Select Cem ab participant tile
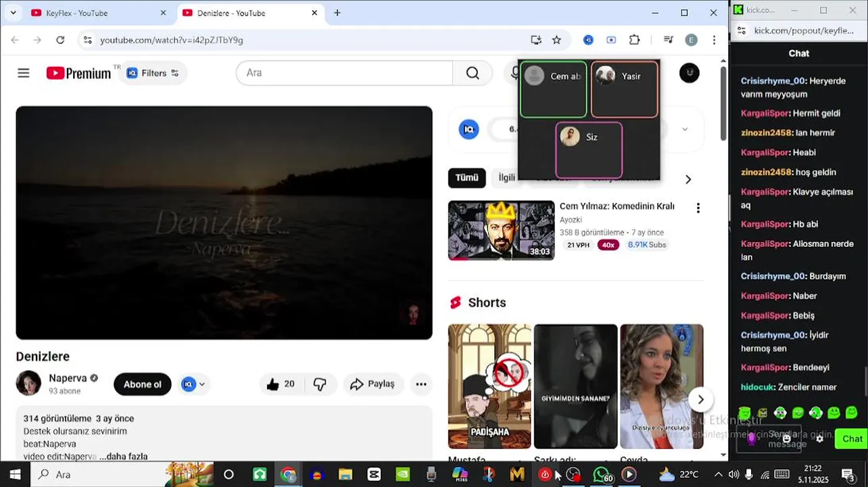This screenshot has height=487, width=868. (x=553, y=89)
